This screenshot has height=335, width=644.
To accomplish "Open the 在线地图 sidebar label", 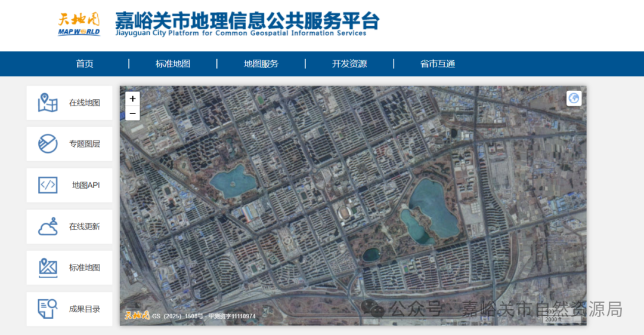I will click(x=85, y=103).
